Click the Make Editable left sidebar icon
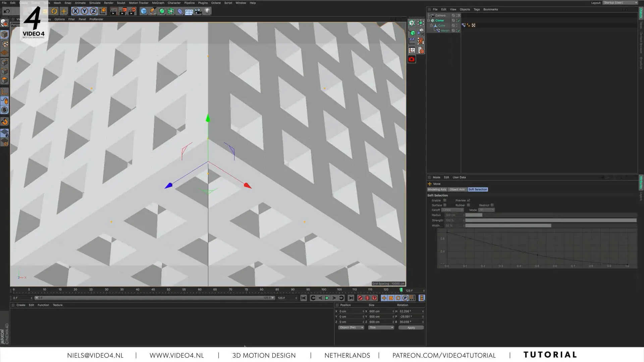 (x=4, y=23)
